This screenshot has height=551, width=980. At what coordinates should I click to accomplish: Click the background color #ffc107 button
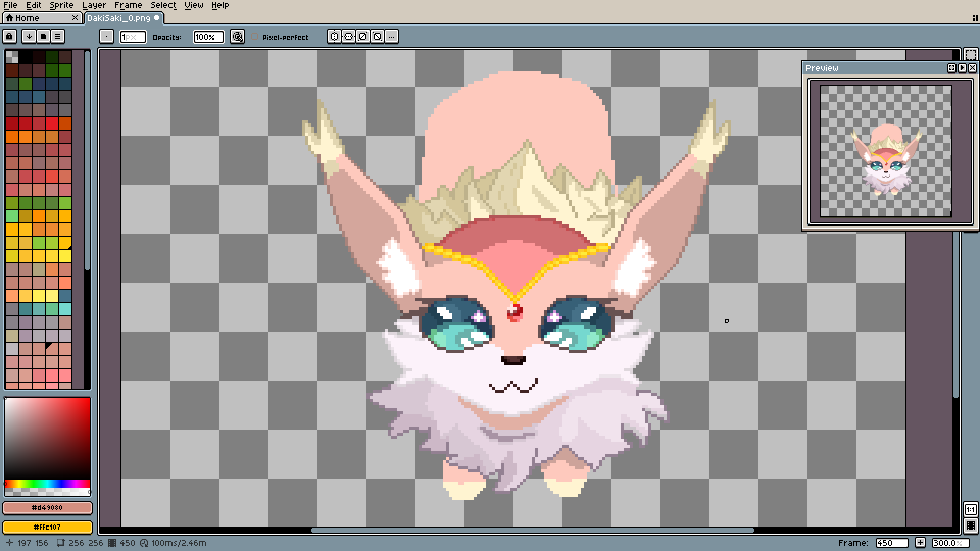(x=47, y=527)
